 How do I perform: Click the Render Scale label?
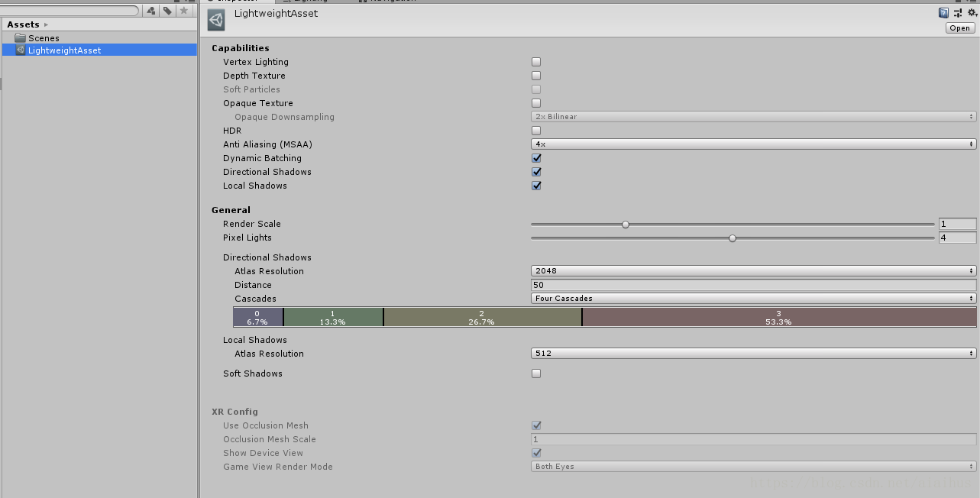click(x=252, y=224)
